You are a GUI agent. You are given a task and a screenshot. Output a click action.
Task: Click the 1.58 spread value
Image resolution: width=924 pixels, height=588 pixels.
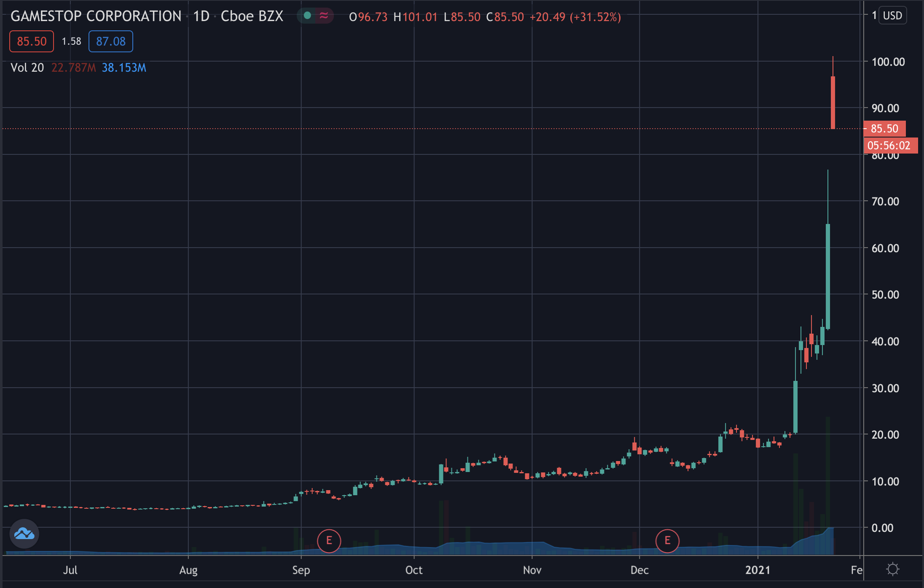tap(71, 41)
